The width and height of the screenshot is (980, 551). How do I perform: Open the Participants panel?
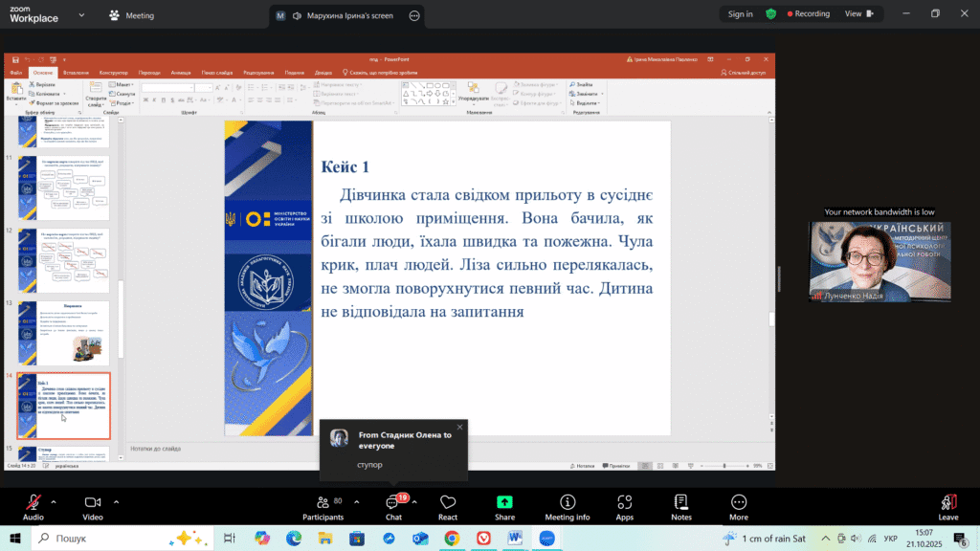pyautogui.click(x=323, y=506)
